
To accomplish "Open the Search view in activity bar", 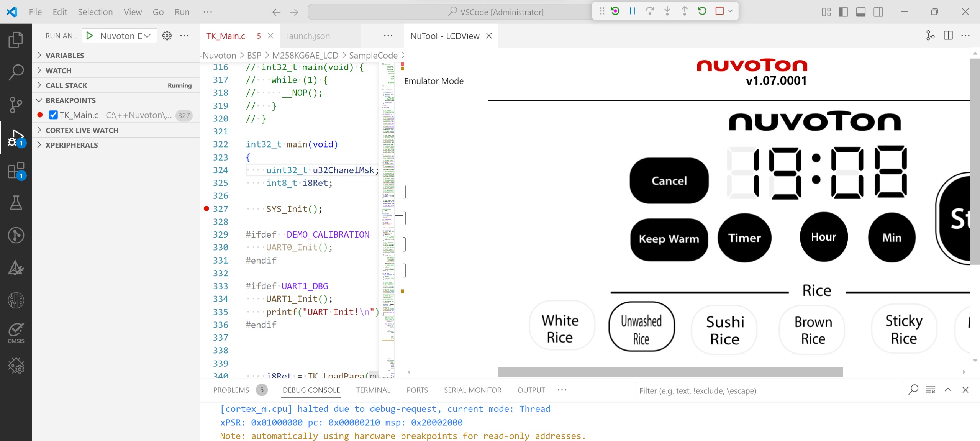I will (x=16, y=72).
